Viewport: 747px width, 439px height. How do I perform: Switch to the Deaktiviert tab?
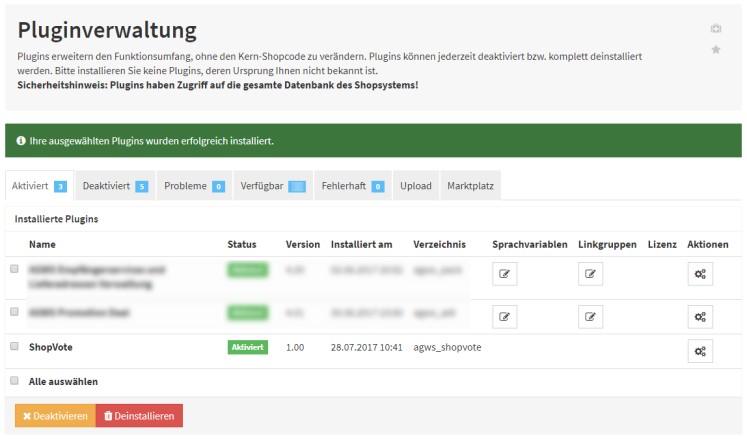click(x=115, y=186)
